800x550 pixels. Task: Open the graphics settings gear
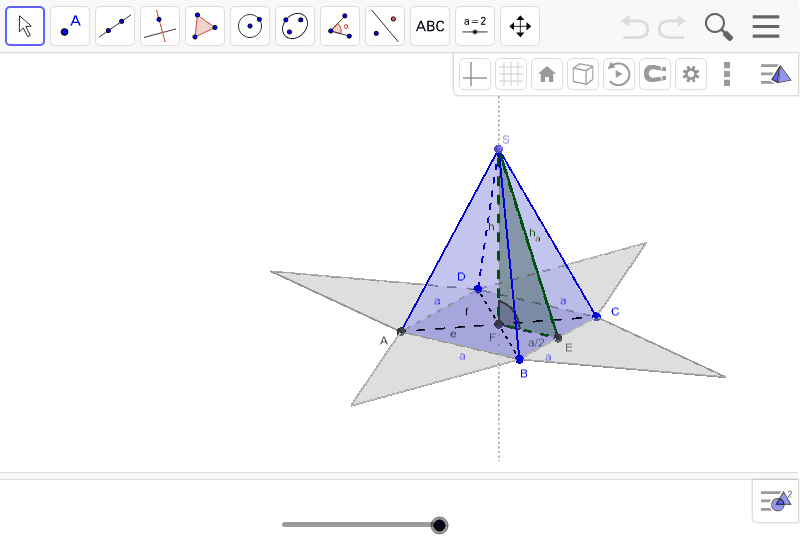tap(691, 74)
